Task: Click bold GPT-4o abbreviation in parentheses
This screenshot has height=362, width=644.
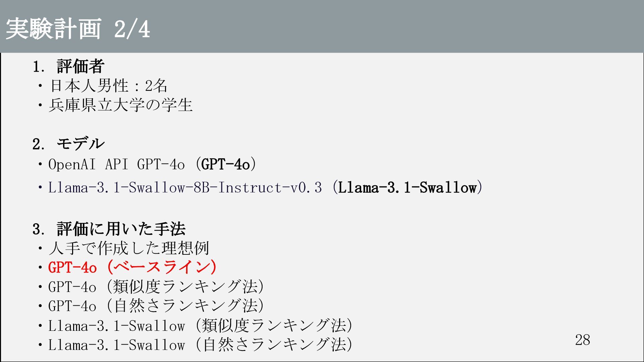Action: pyautogui.click(x=226, y=164)
